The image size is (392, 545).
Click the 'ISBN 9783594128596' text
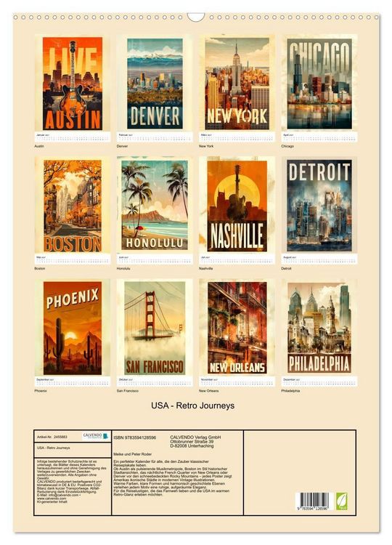click(135, 437)
